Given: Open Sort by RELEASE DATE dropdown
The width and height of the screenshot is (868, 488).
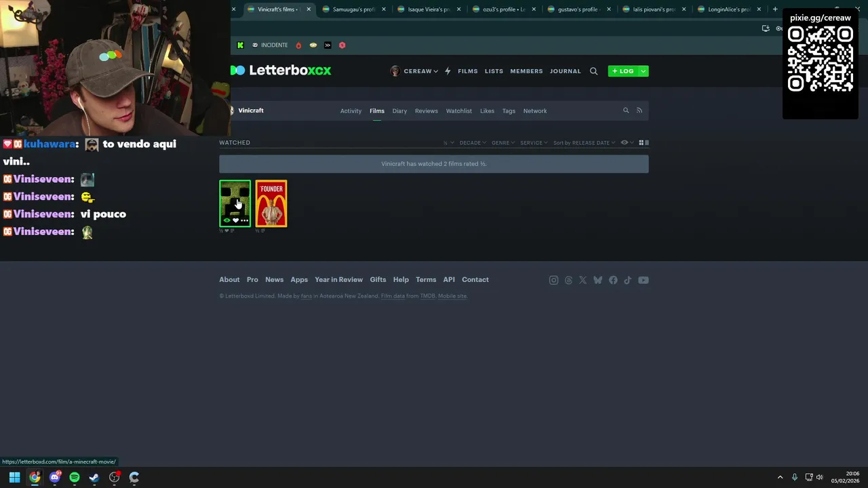Looking at the screenshot, I should click(x=584, y=143).
